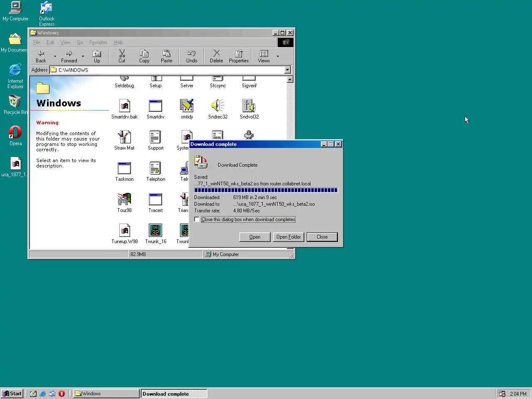Click the Undo toolbar button
The height and width of the screenshot is (399, 532).
pos(192,56)
